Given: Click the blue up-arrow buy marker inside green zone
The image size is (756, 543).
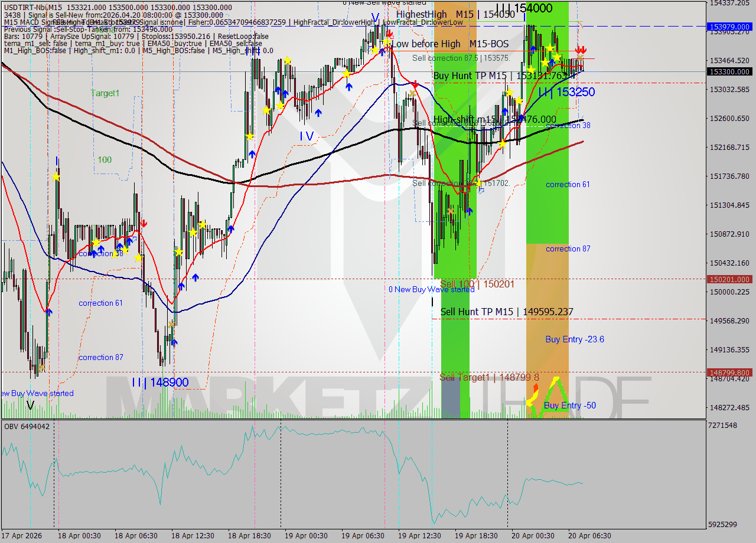Looking at the screenshot, I should point(533,50).
